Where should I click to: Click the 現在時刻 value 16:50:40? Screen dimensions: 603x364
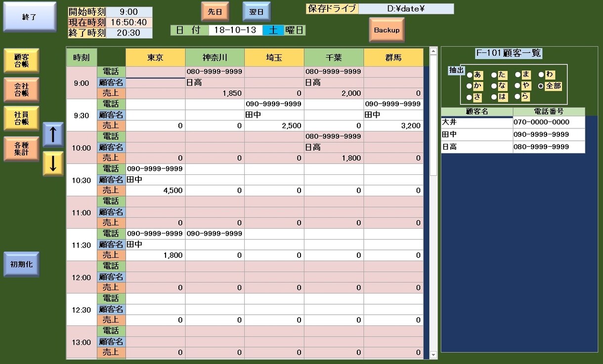pos(129,22)
